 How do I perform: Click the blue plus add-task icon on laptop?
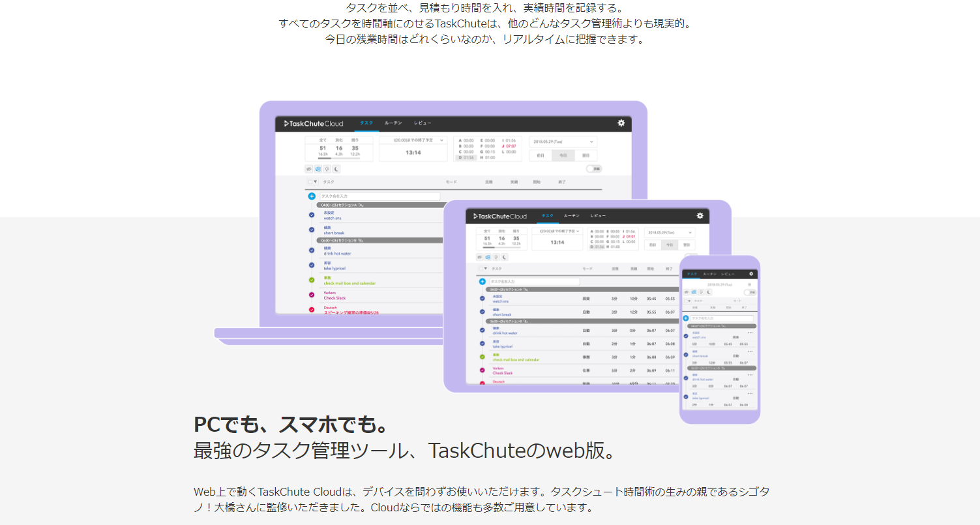coord(312,196)
